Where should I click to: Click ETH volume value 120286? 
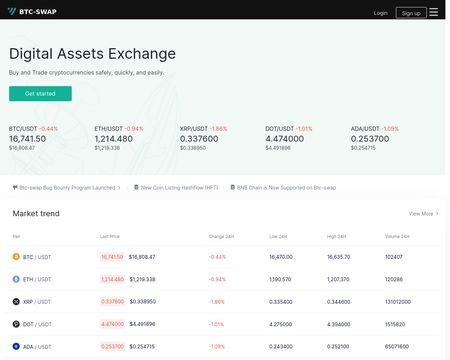tap(394, 279)
